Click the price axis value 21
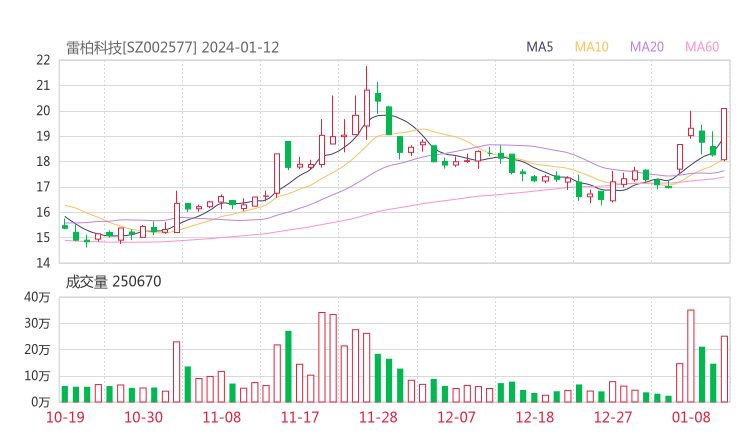Image resolution: width=740 pixels, height=440 pixels. (43, 85)
